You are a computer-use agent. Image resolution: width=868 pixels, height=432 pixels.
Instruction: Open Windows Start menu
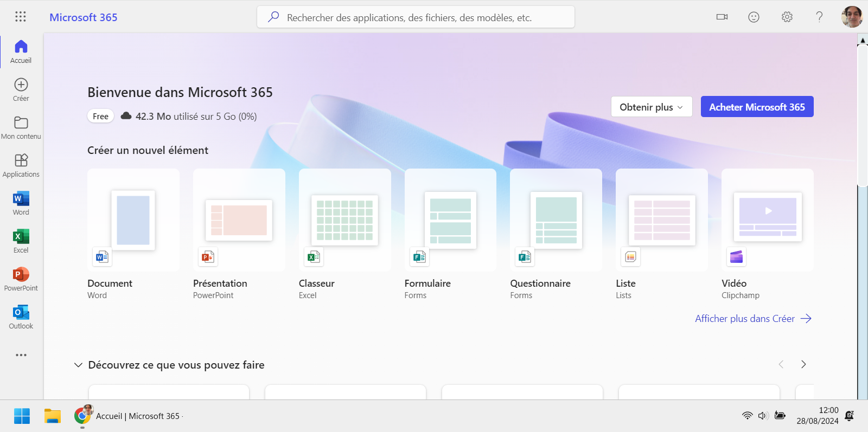point(22,416)
